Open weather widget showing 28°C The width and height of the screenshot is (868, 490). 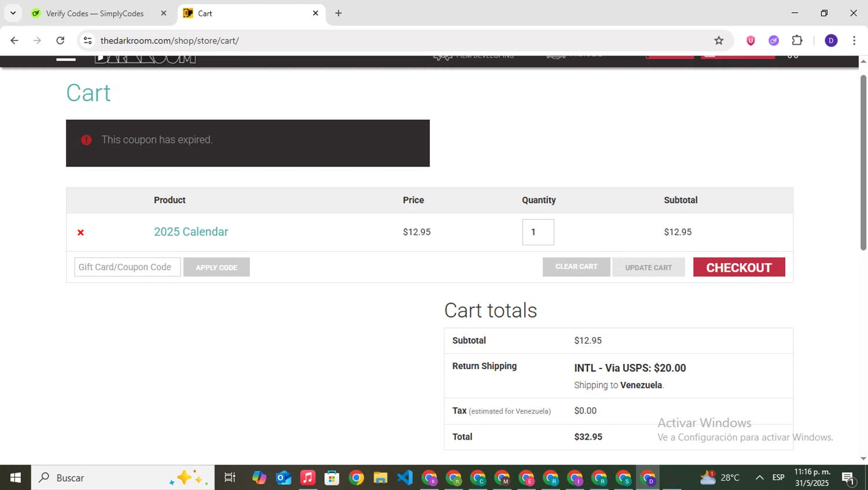tap(720, 478)
